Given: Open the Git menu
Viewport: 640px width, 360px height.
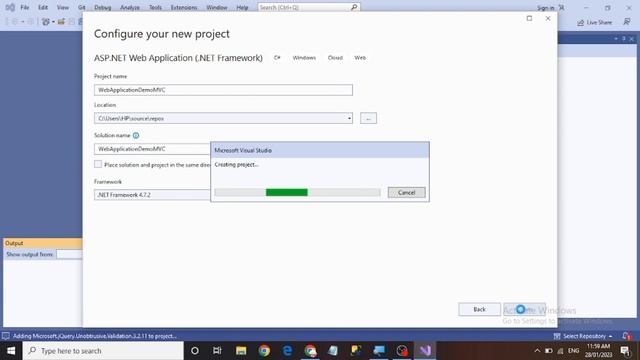Looking at the screenshot, I should [82, 7].
